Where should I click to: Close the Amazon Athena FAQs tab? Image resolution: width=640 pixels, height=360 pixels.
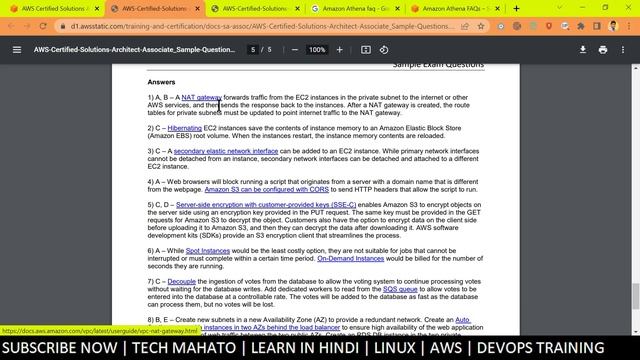(x=497, y=9)
